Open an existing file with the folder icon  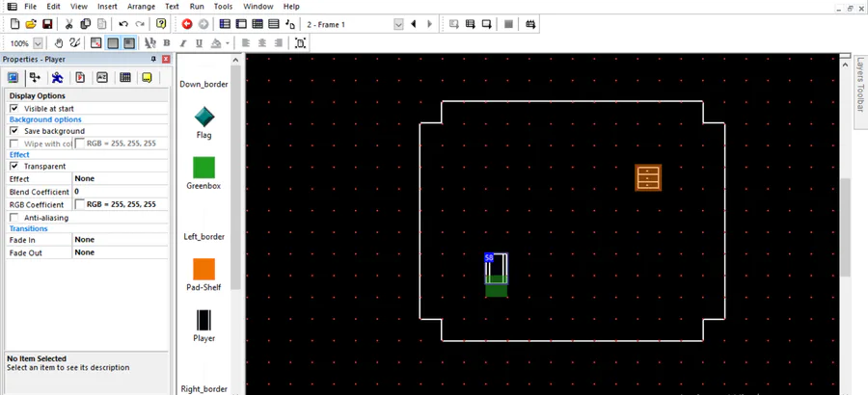pos(31,24)
